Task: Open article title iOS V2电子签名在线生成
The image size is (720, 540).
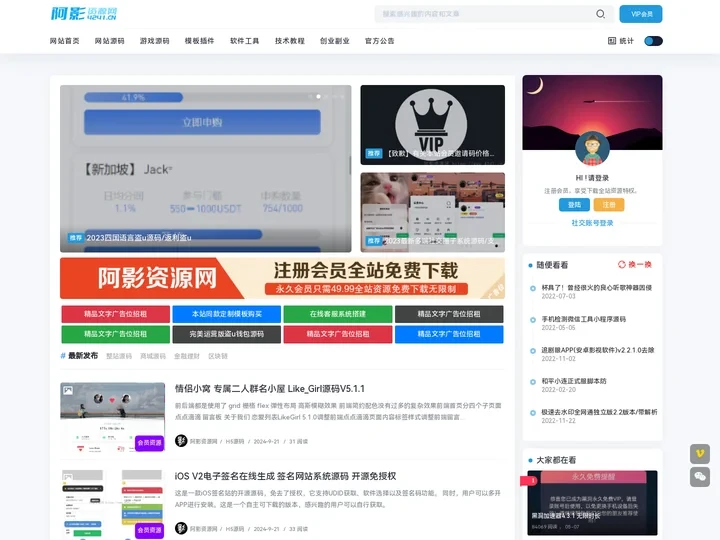Action: 285,476
